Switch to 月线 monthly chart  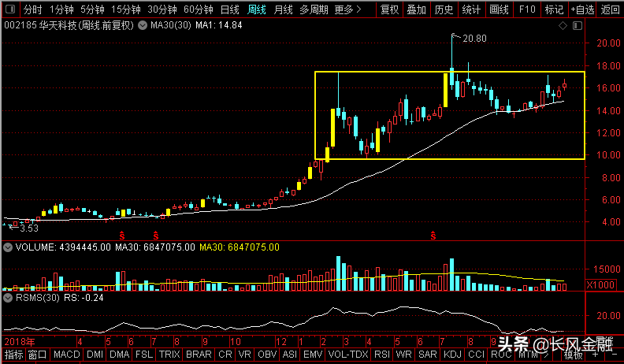[283, 9]
